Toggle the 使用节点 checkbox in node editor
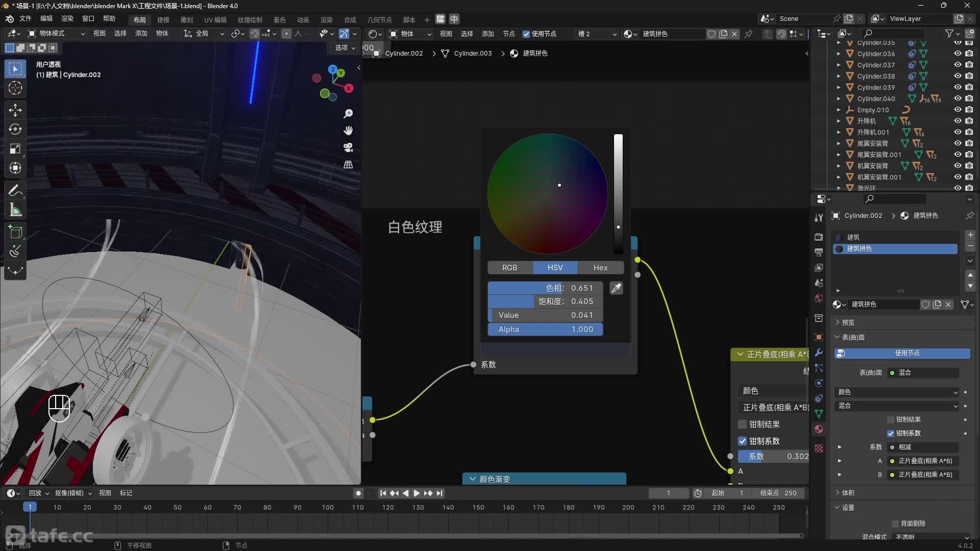This screenshot has width=980, height=551. [x=526, y=34]
